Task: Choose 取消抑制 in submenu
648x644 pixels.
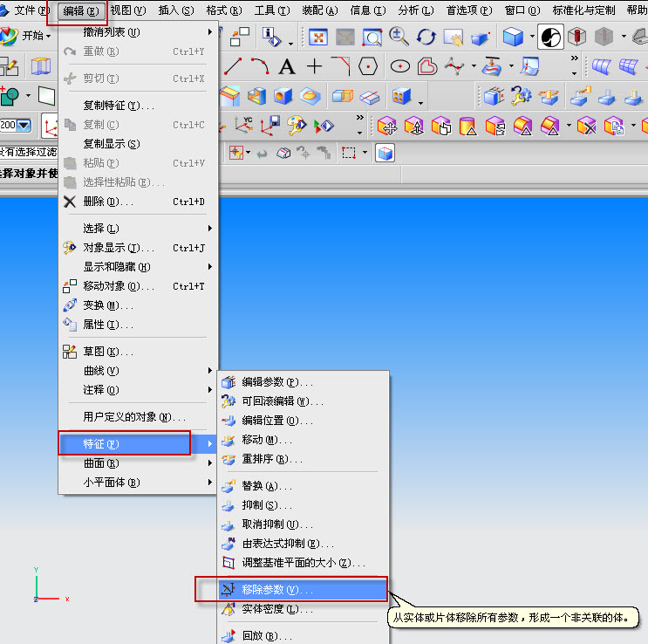Action: tap(304, 524)
